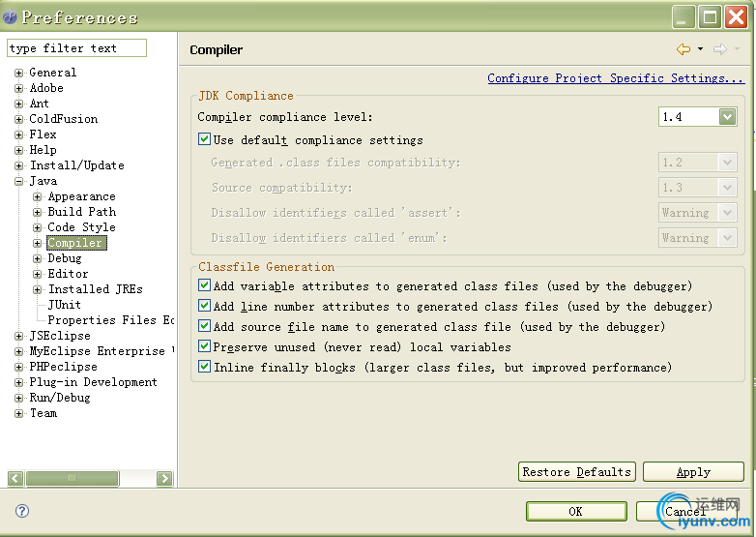Image resolution: width=756 pixels, height=537 pixels.
Task: Select the JUnit preferences entry
Action: click(65, 305)
